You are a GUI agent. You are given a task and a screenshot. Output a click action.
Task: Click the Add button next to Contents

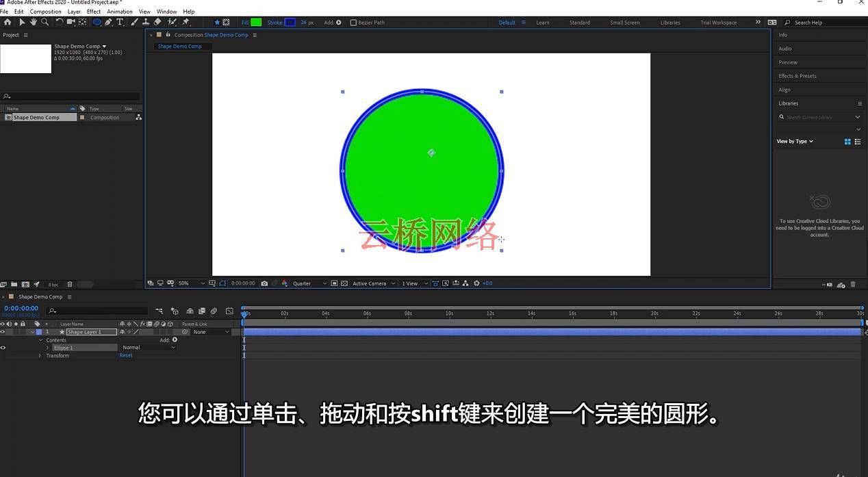tap(175, 339)
